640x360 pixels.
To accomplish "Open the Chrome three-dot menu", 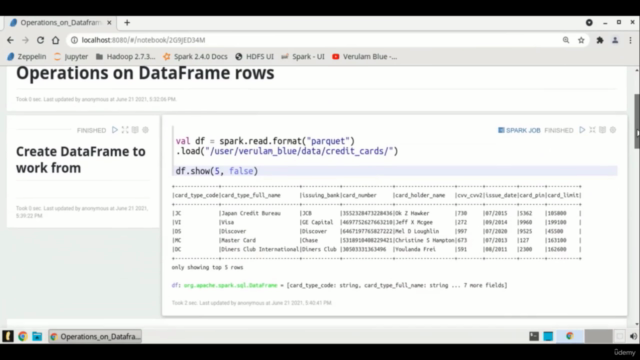I will (x=630, y=40).
